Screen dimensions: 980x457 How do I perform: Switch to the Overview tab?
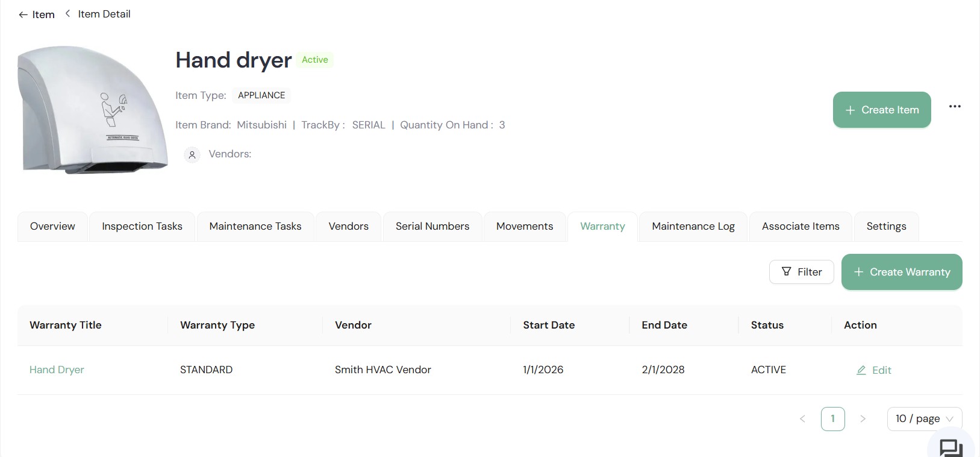pyautogui.click(x=52, y=226)
